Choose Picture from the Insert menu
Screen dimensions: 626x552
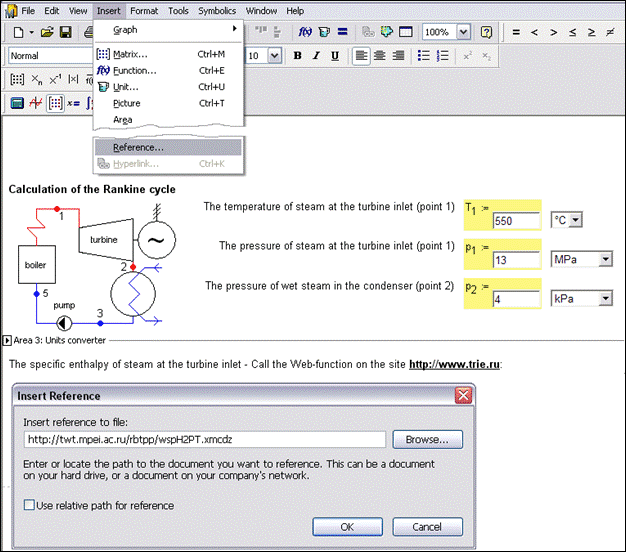click(168, 103)
